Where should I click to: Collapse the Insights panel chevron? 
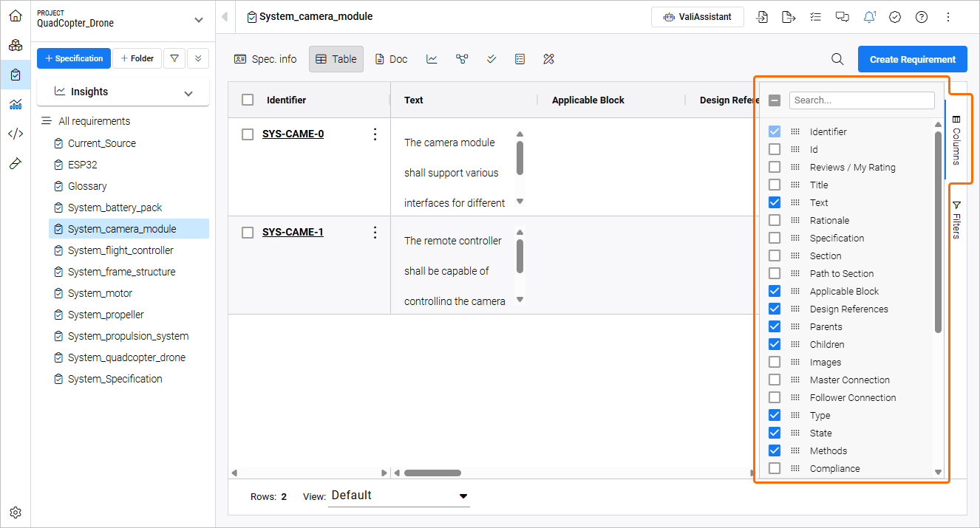(x=188, y=92)
